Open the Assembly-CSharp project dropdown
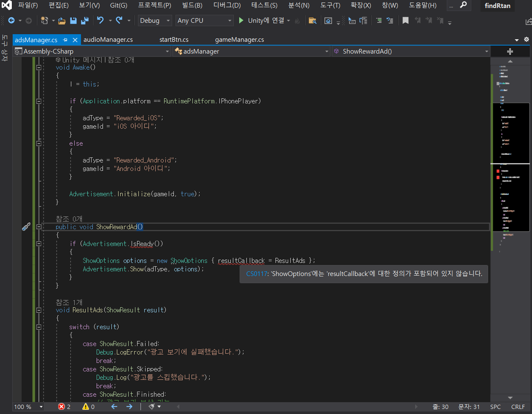 coord(92,51)
